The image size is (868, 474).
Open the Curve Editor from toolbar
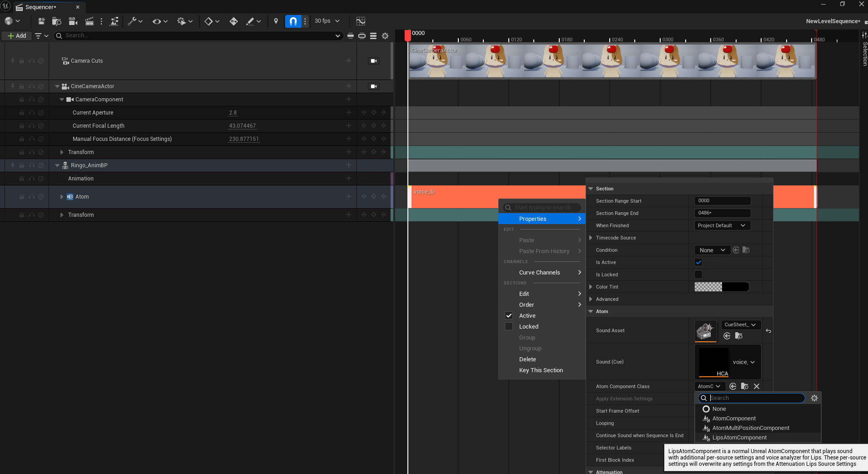point(361,21)
